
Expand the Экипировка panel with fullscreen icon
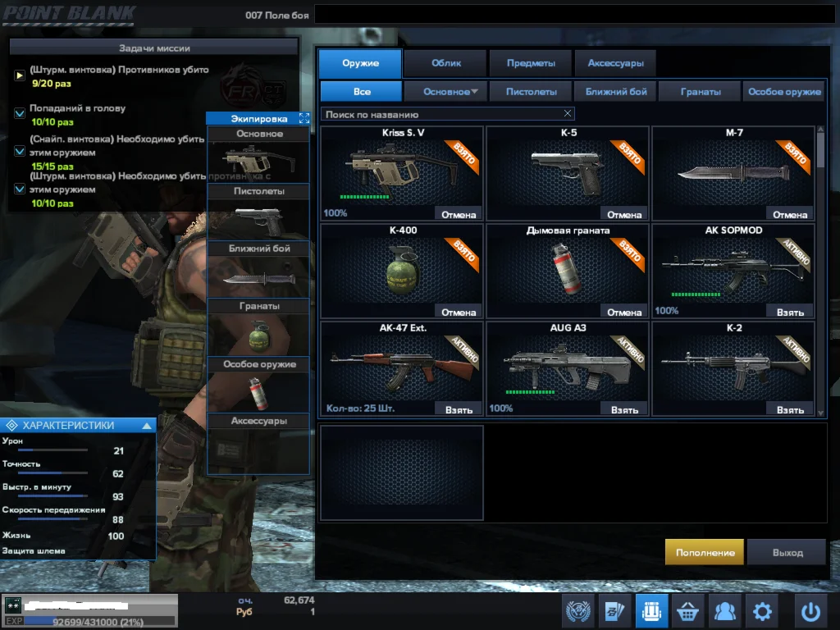[x=304, y=118]
